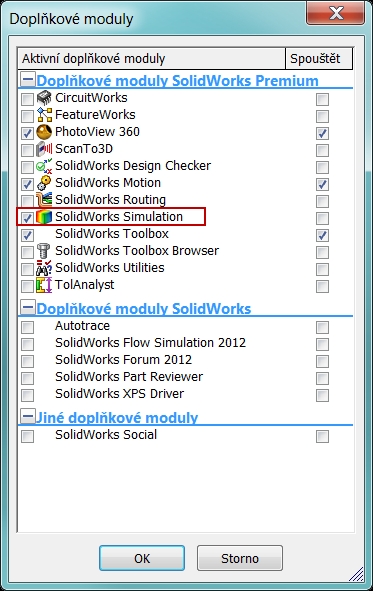Close the Doplňkové moduly dialog
This screenshot has height=591, width=373.
pyautogui.click(x=335, y=13)
